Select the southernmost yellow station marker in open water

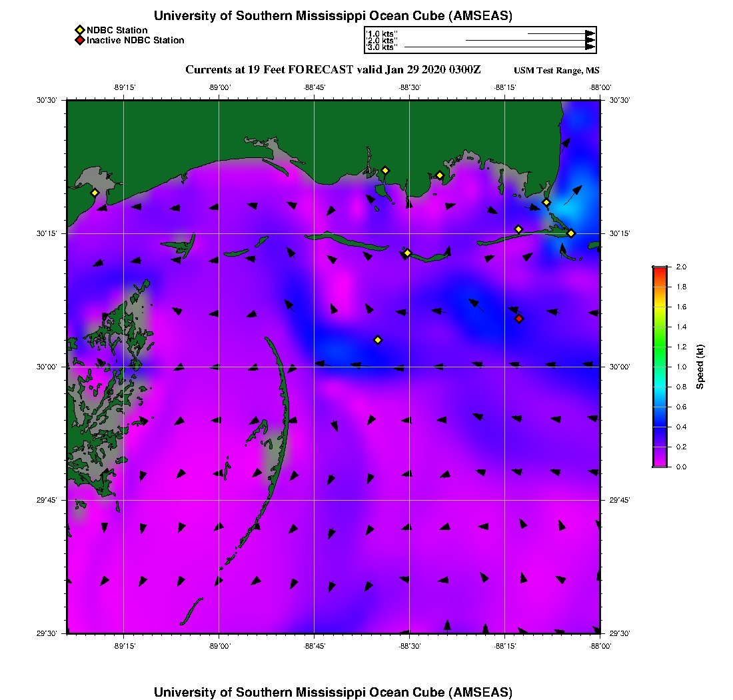(378, 340)
